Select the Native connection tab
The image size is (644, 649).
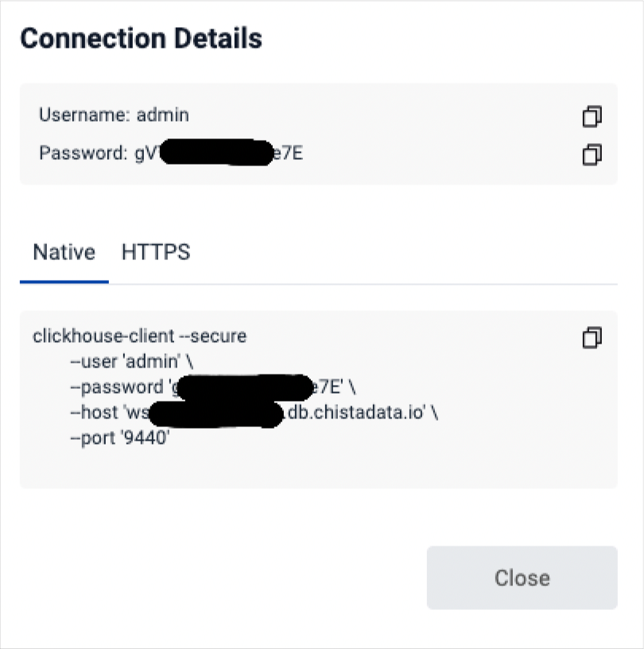[x=63, y=252]
